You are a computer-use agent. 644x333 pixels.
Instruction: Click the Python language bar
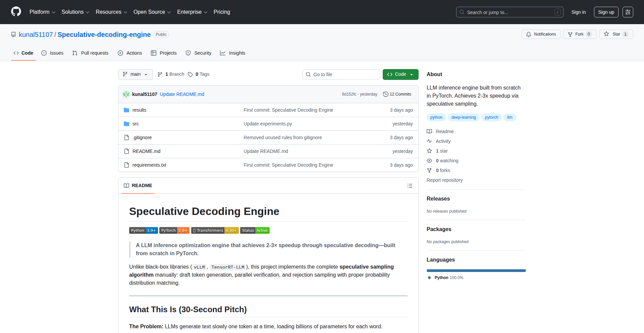pos(476,271)
